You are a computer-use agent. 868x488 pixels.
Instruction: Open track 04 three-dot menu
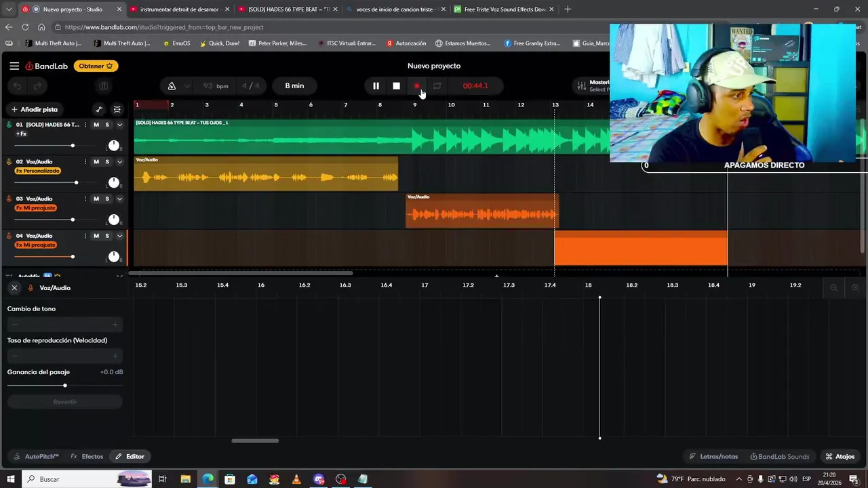coord(85,236)
